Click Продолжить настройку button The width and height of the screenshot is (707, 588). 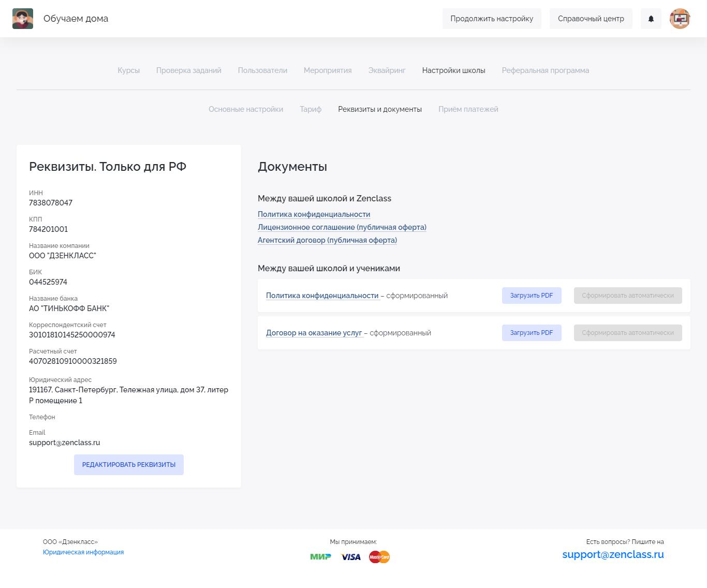pos(492,19)
